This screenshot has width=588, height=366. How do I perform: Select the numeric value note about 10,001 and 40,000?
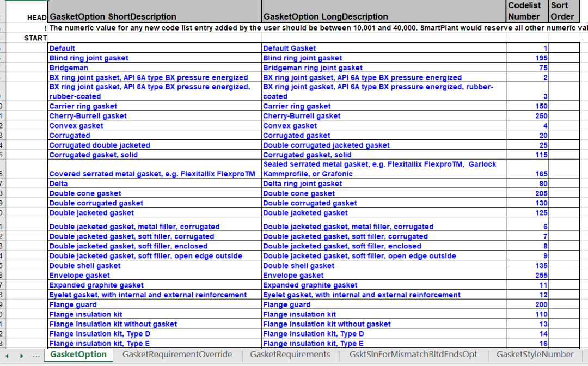click(318, 28)
